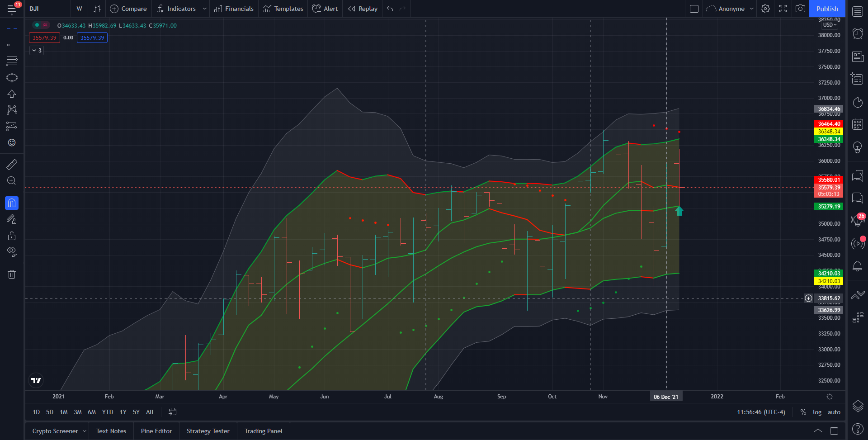Open the emoji icons drawing tool
This screenshot has width=868, height=440.
click(12, 142)
